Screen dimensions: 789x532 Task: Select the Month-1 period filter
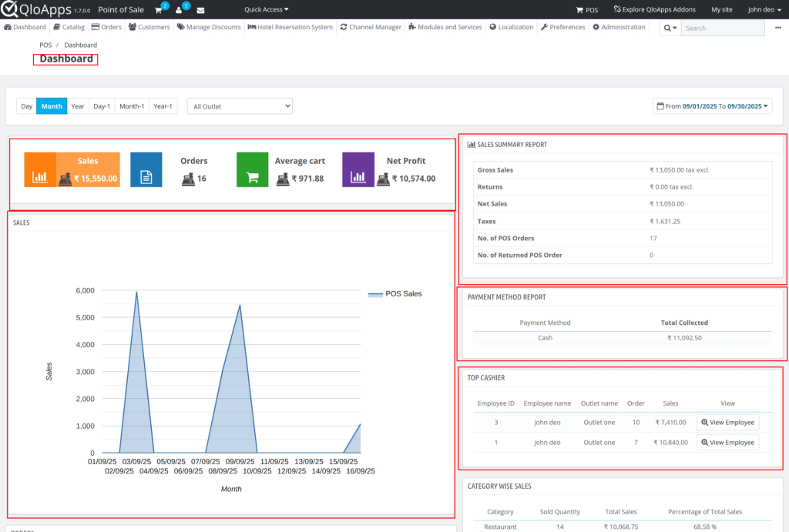132,106
